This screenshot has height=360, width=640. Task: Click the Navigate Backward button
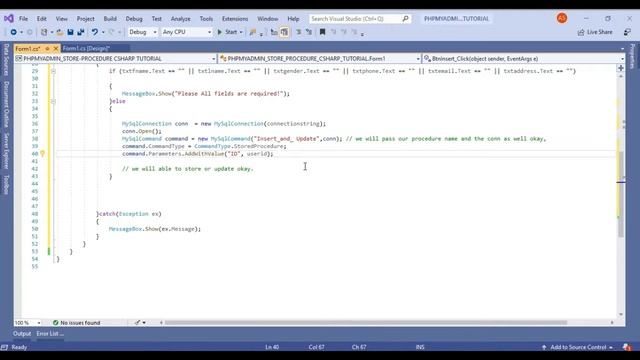point(13,32)
